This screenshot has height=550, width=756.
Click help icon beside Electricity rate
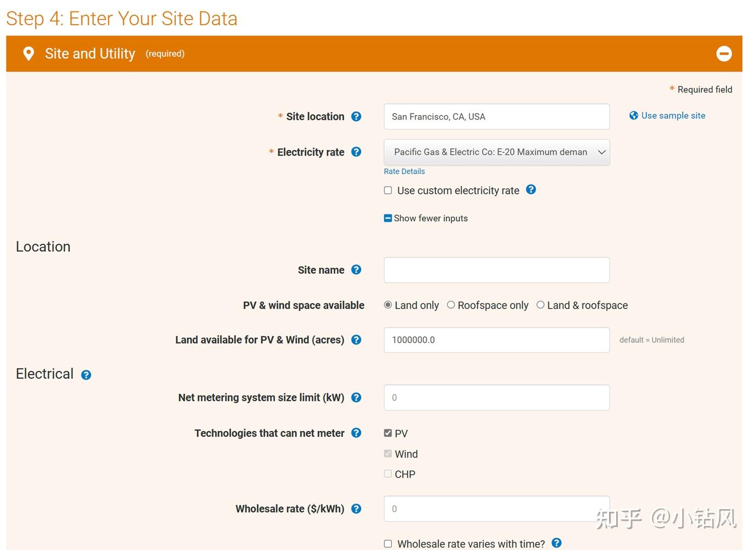[x=356, y=152]
